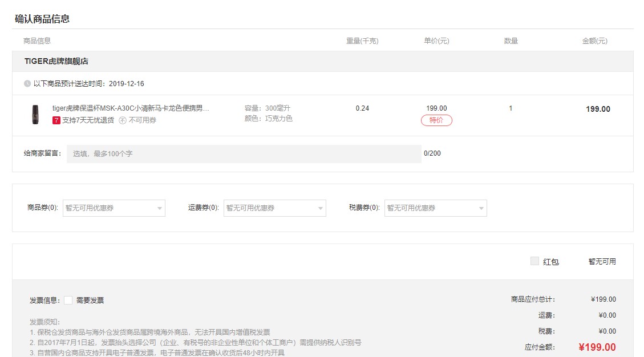
Task: Click the 数量 column header
Action: (511, 40)
